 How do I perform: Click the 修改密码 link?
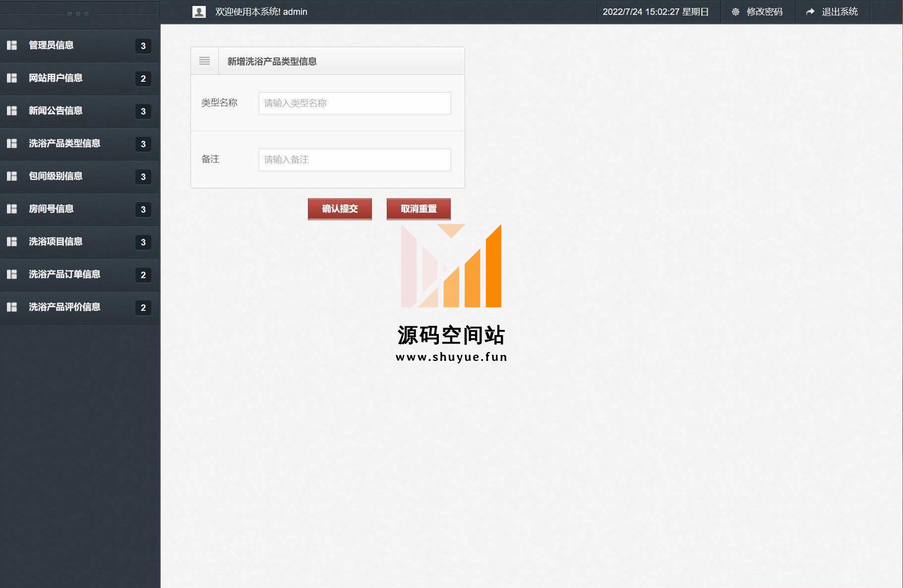point(764,12)
